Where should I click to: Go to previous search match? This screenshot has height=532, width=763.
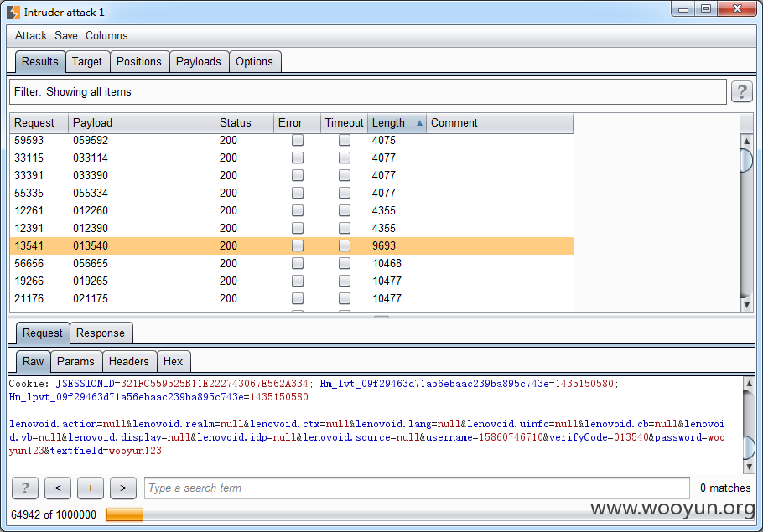[x=57, y=488]
